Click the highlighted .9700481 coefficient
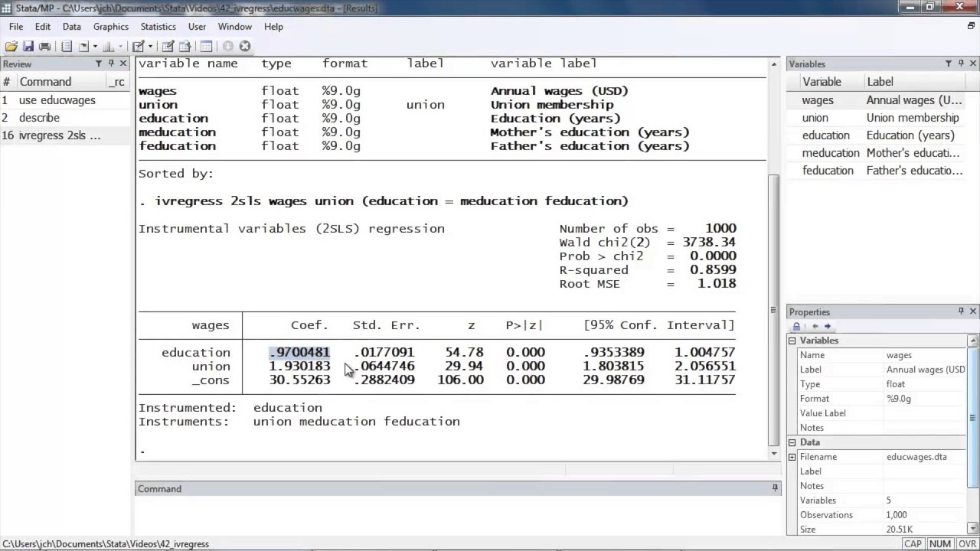 [299, 352]
